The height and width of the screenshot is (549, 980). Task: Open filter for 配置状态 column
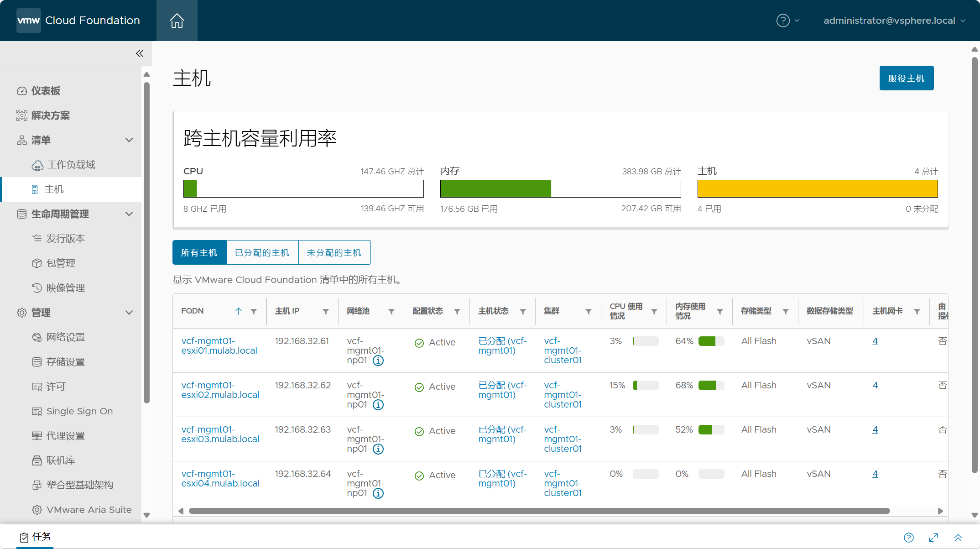click(x=457, y=311)
